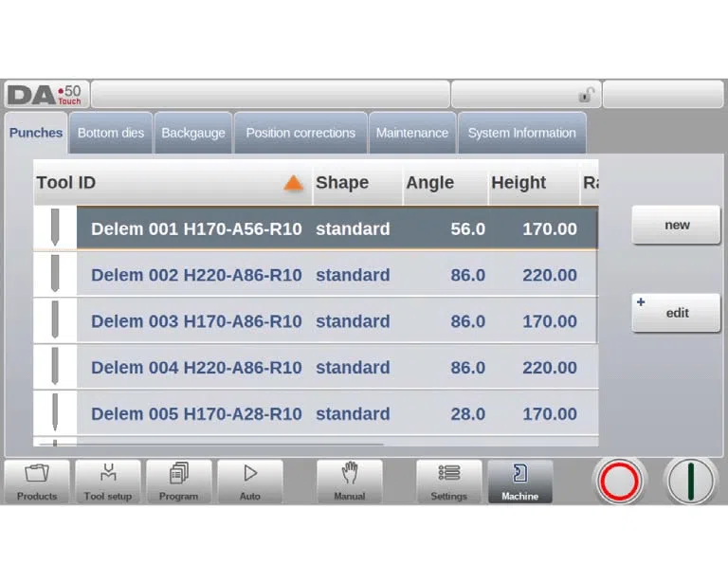Viewport: 728px width, 583px height.
Task: Click the 170.00 height of Delem 003
Action: point(550,321)
